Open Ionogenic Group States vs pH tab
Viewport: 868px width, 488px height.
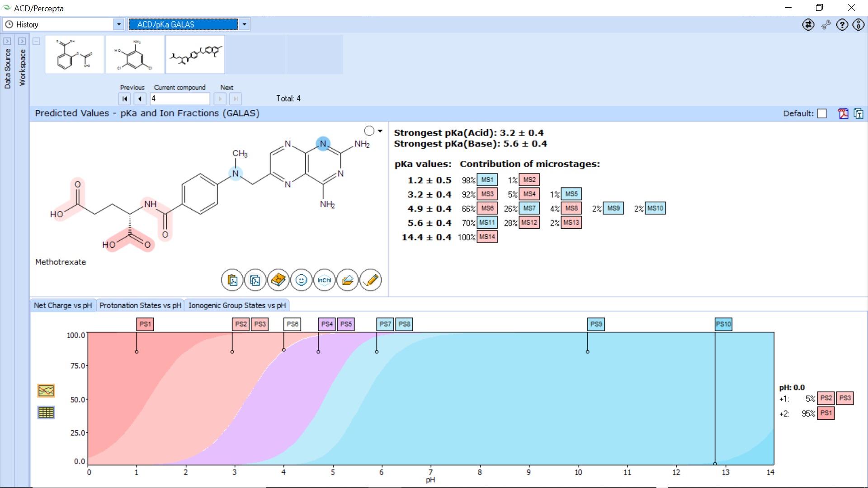(237, 305)
